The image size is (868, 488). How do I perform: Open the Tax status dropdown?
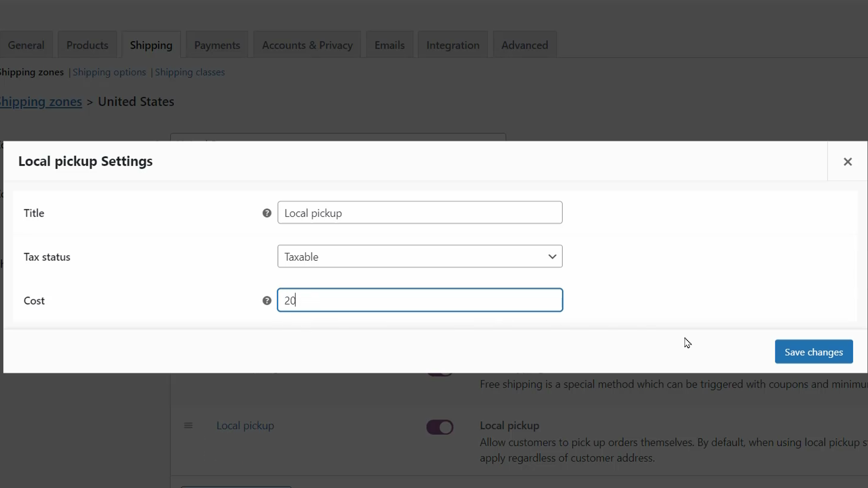click(420, 257)
